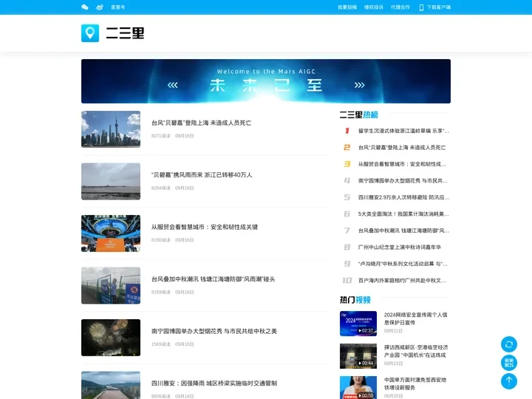Open hot list item 8 广州中山纪念堂上演中秋诗词嘉年华
532x399 pixels.
[400, 247]
